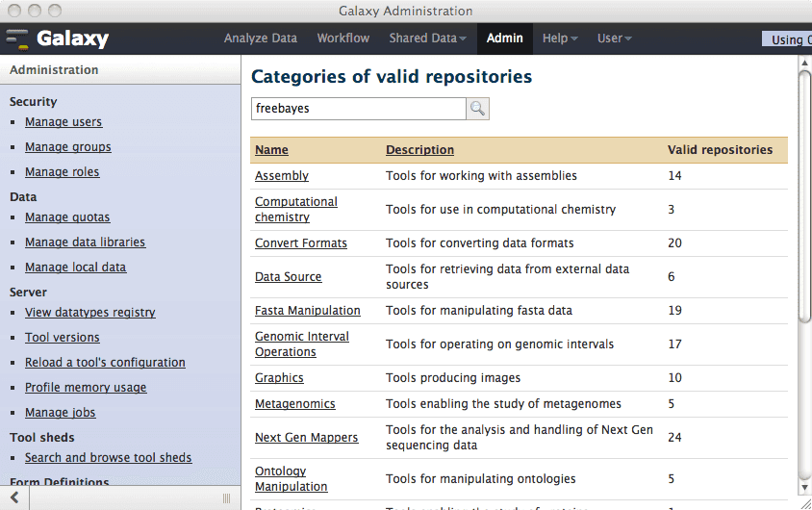
Task: Click the Galaxy logo icon
Action: (17, 38)
